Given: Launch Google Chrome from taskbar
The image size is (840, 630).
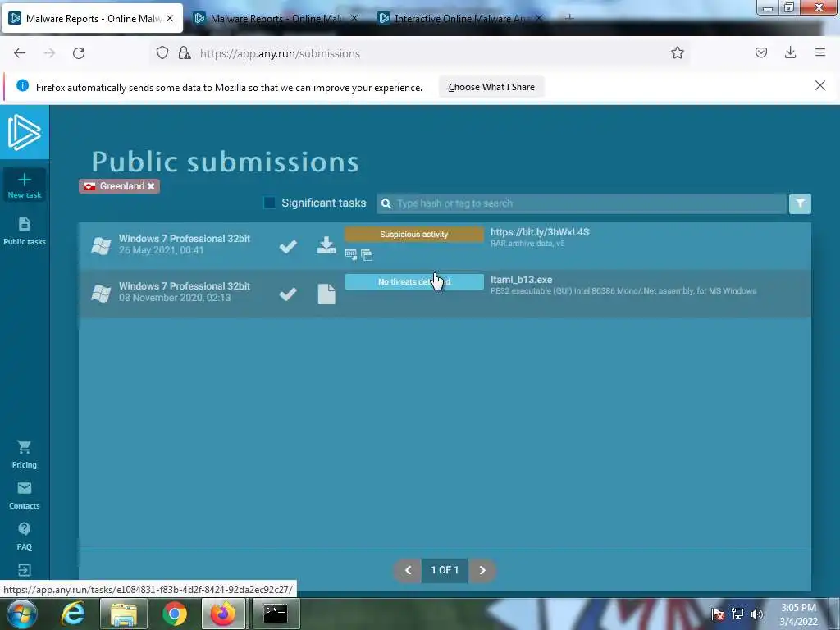Looking at the screenshot, I should (x=175, y=614).
